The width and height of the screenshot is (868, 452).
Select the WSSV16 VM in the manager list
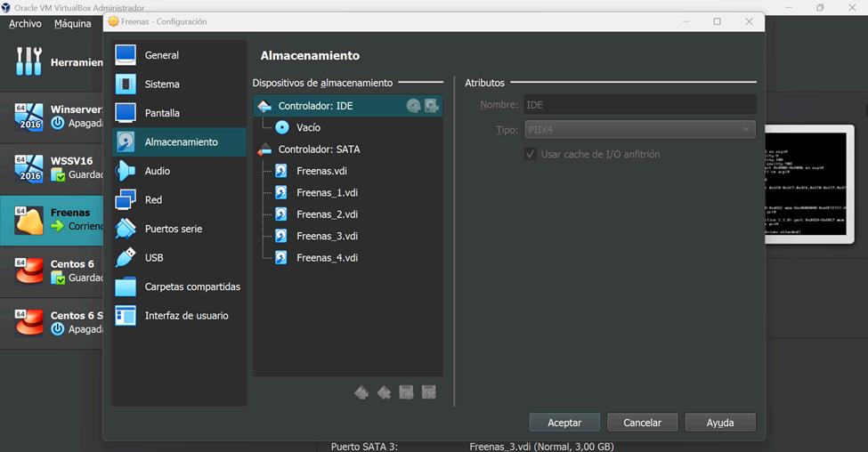(52, 167)
